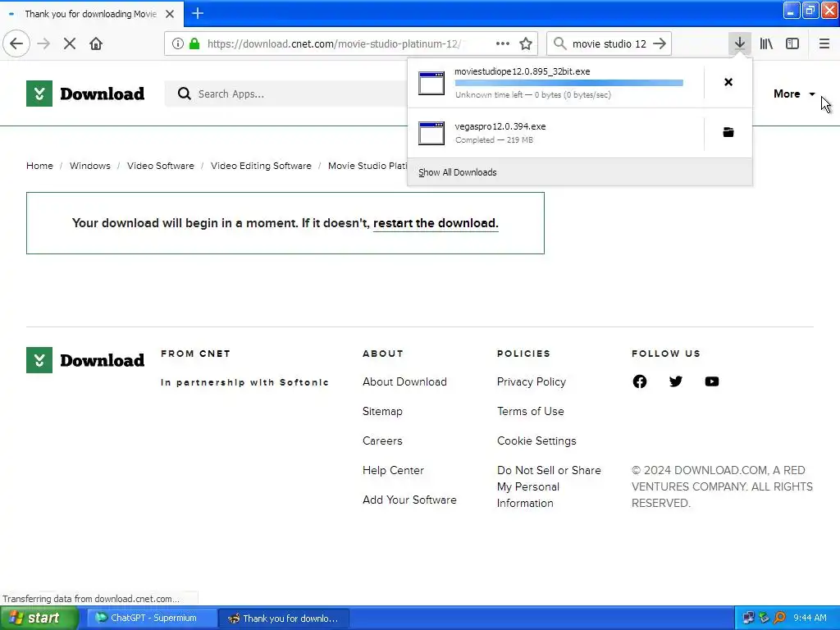Stop loading the page with X button
The width and height of the screenshot is (840, 630).
(70, 43)
